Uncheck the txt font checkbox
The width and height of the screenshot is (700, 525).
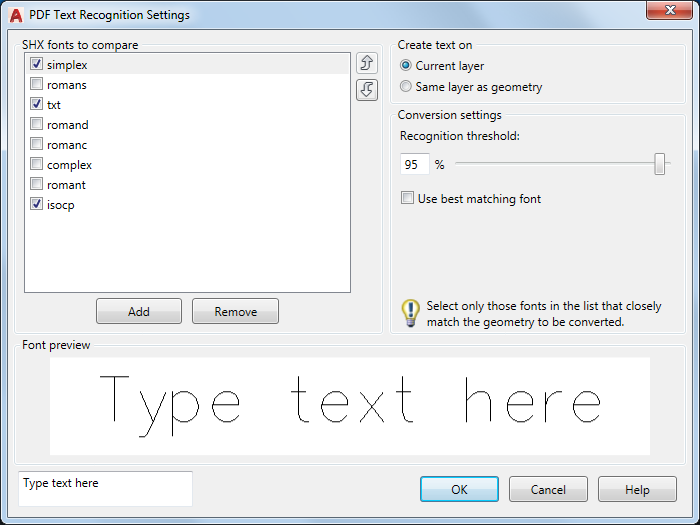37,105
